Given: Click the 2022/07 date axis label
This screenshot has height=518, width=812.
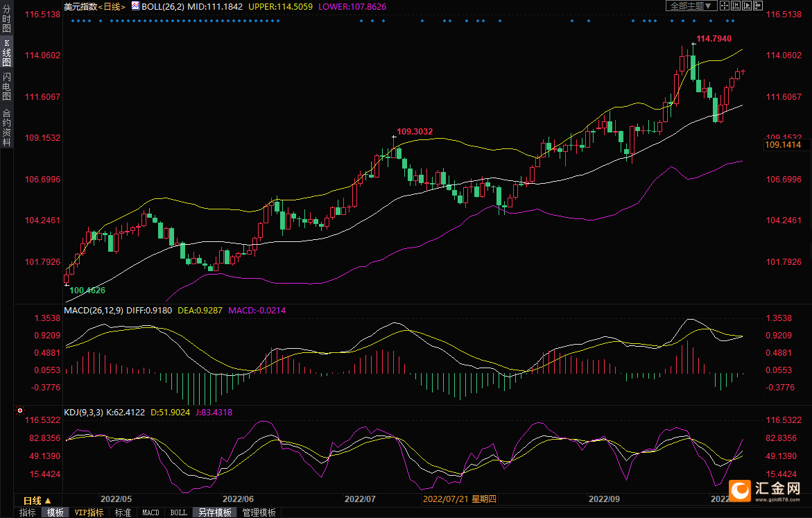Looking at the screenshot, I should (x=360, y=499).
